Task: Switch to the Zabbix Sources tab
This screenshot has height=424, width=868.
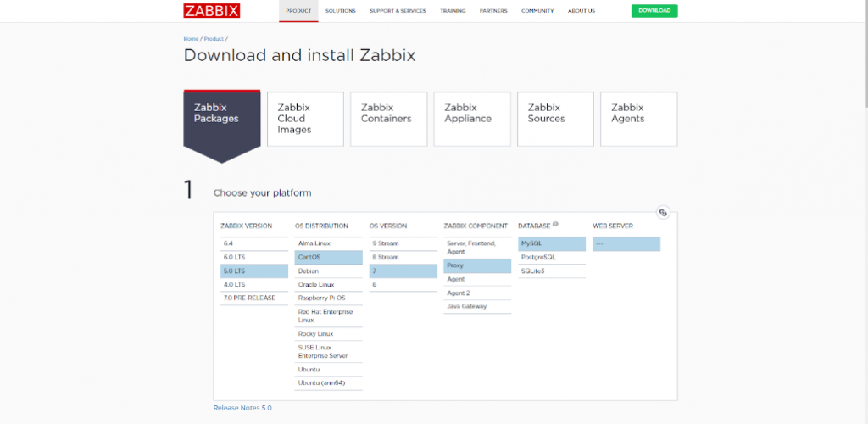Action: [555, 119]
